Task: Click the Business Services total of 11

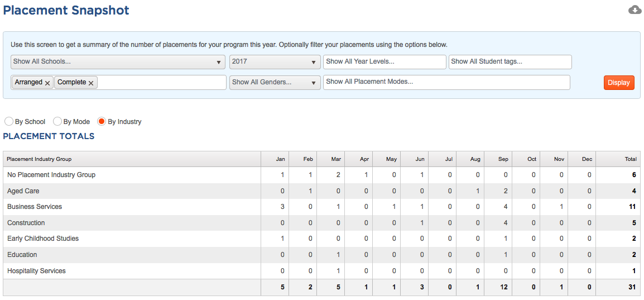Action: point(632,207)
